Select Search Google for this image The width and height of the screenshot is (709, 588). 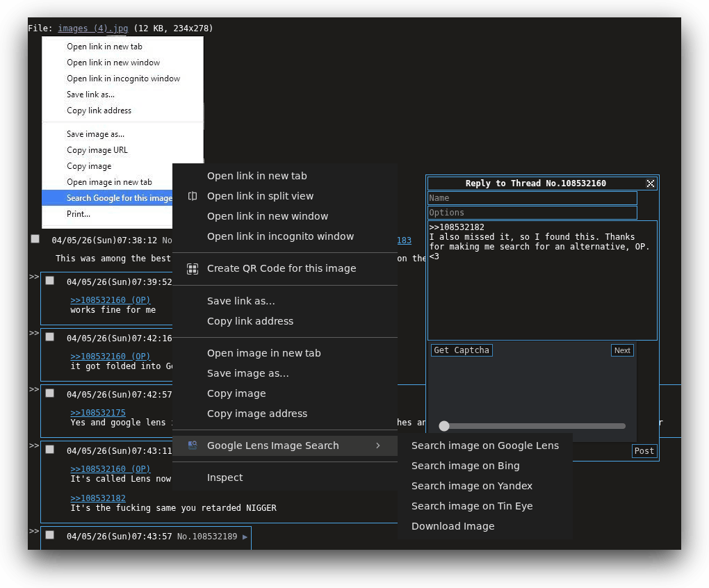[x=107, y=198]
